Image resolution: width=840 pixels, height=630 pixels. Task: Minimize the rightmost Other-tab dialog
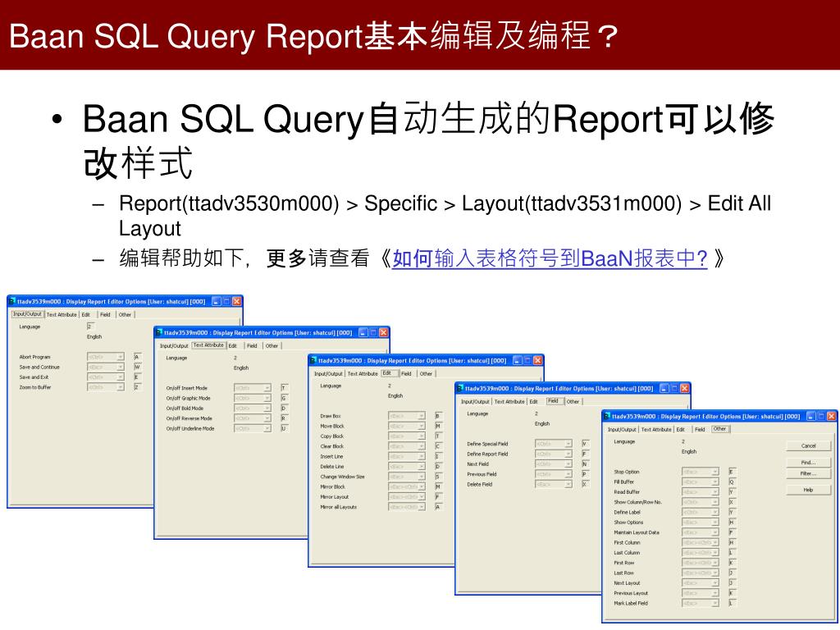(x=811, y=416)
